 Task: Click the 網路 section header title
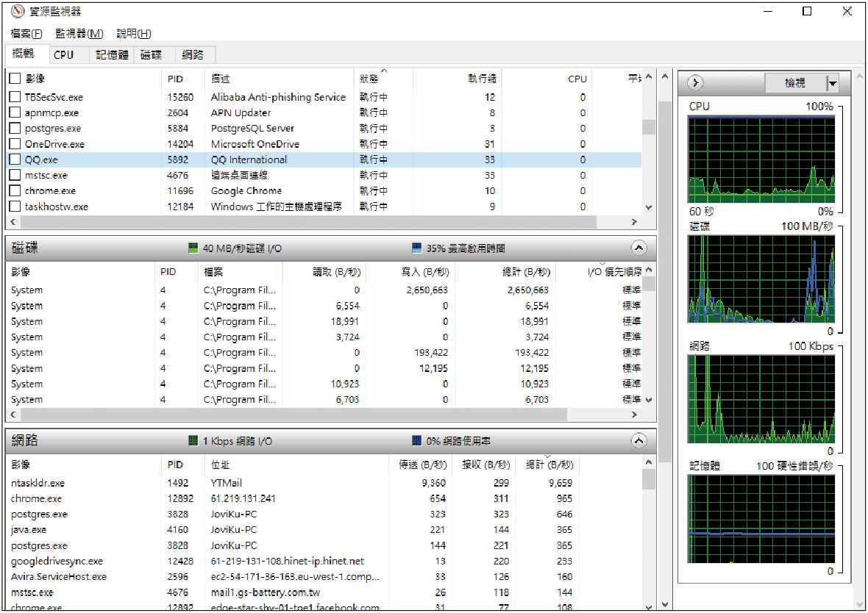pyautogui.click(x=25, y=440)
